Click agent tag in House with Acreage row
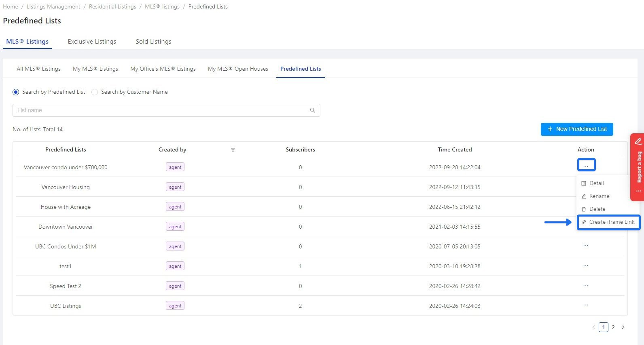This screenshot has width=644, height=345. tap(175, 207)
